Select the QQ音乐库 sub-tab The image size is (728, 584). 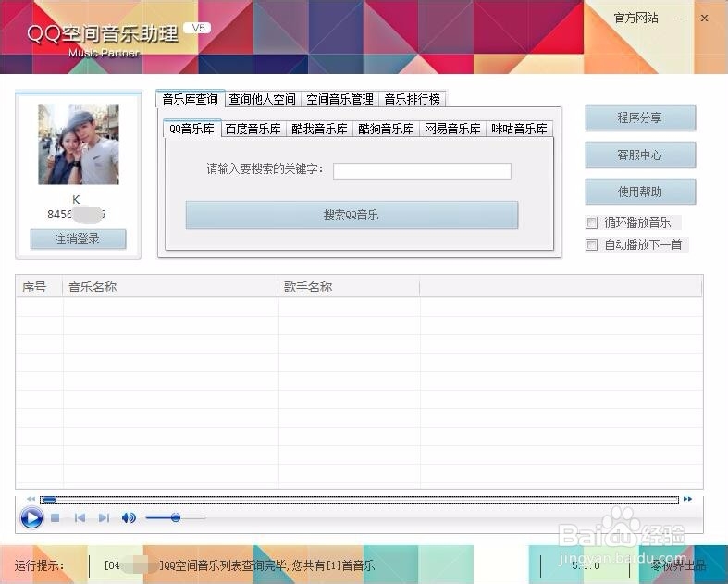click(191, 129)
